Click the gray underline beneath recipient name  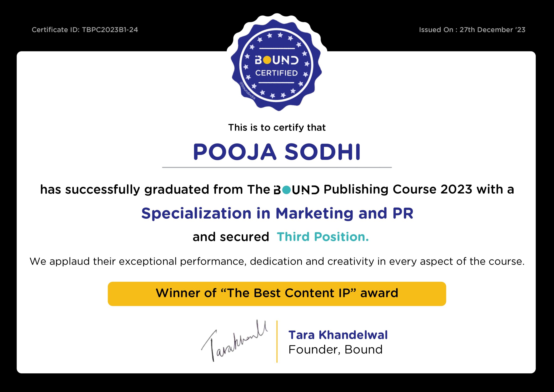277,167
